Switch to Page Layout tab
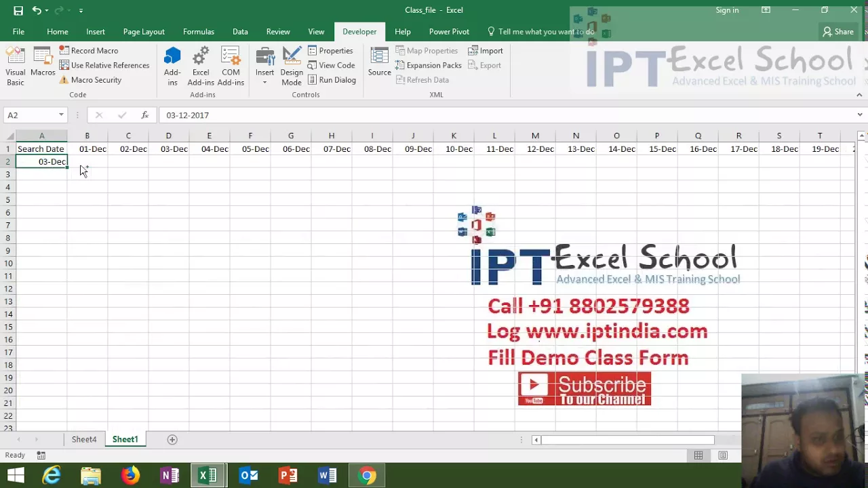The width and height of the screenshot is (868, 488). [144, 32]
